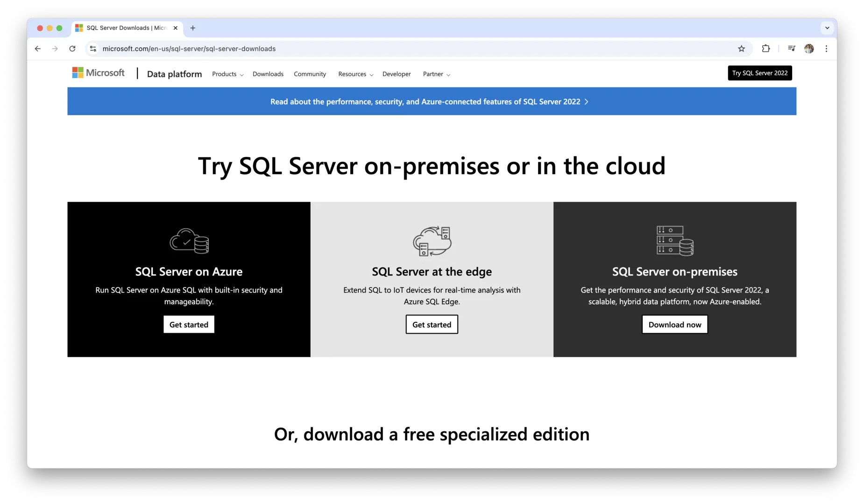The width and height of the screenshot is (864, 504).
Task: Open the Chrome profile avatar
Action: coord(809,49)
